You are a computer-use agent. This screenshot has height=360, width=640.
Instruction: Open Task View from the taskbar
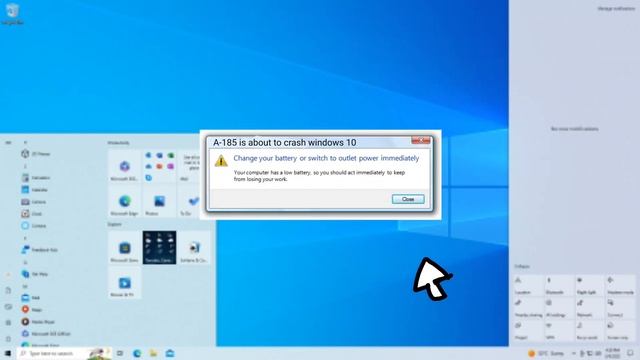[x=120, y=353]
